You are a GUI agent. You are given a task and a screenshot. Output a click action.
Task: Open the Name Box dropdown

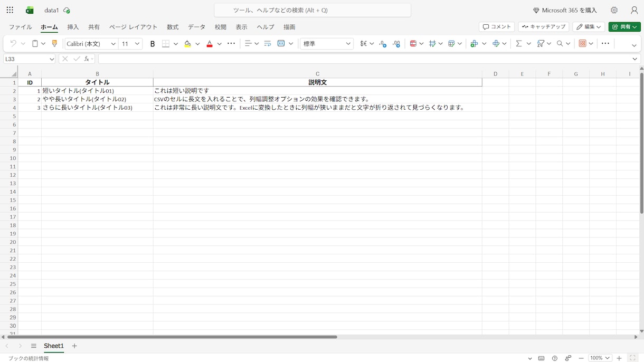tap(52, 59)
